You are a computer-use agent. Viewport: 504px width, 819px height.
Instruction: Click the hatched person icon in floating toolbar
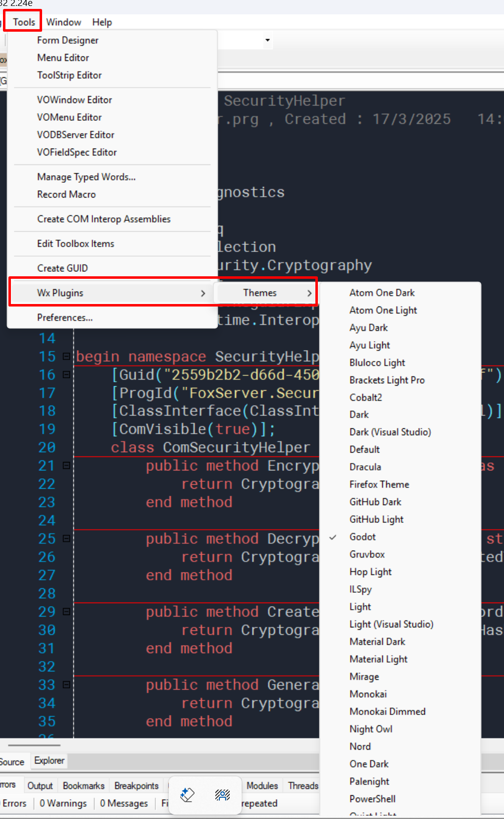[222, 795]
